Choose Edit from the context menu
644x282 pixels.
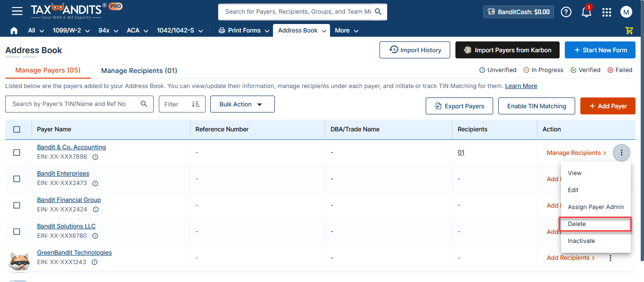coord(595,190)
